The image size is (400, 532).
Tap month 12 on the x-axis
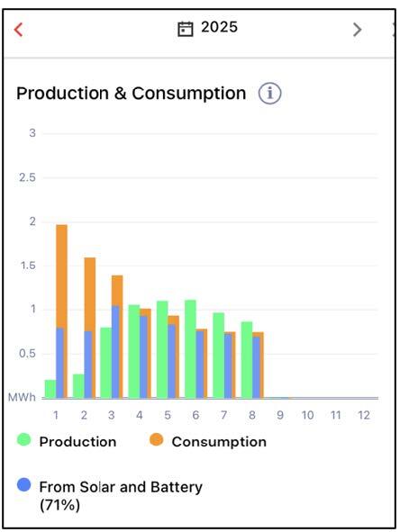[364, 415]
